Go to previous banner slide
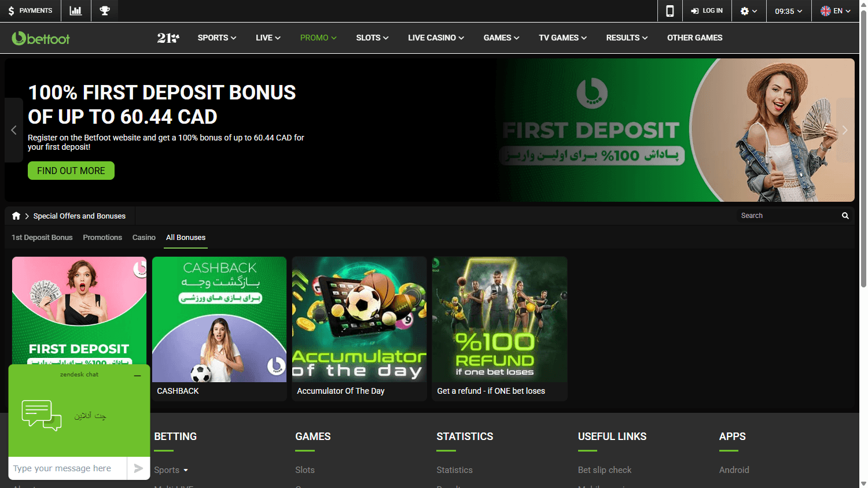 (14, 130)
